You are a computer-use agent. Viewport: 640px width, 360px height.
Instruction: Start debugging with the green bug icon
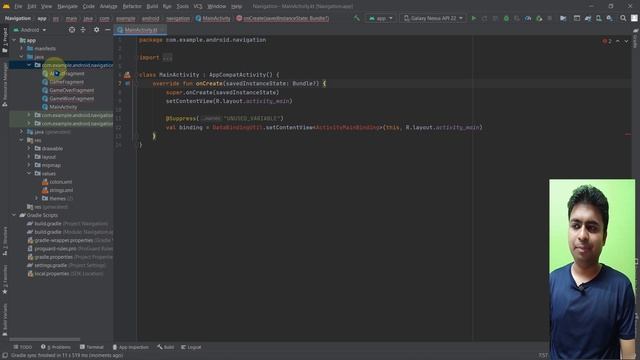tap(506, 18)
